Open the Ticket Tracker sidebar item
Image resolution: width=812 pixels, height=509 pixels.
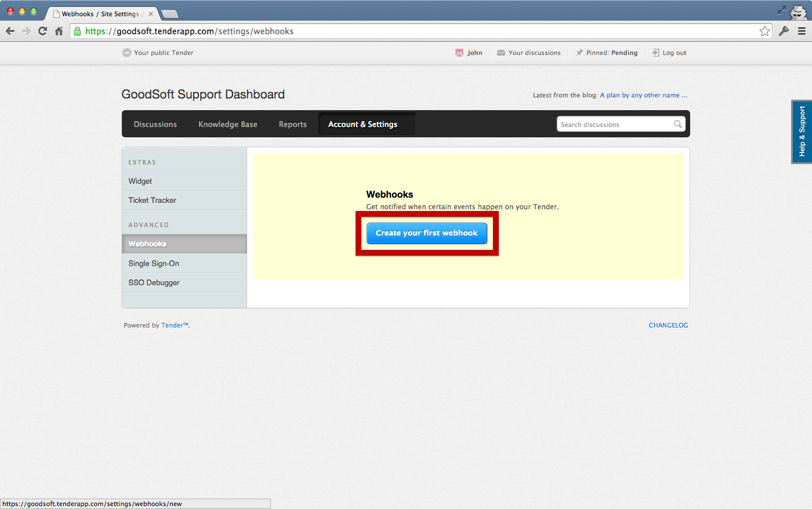(184, 200)
